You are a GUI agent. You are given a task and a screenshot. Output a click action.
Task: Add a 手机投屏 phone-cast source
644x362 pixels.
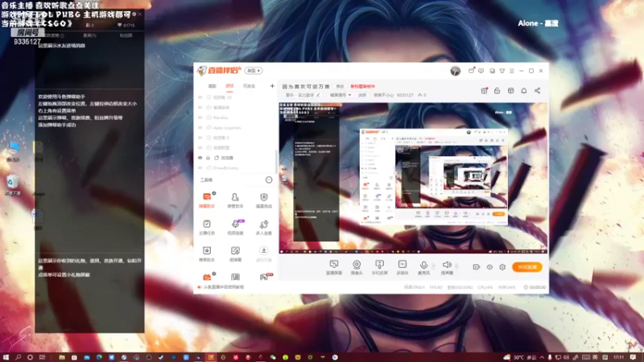point(379,267)
